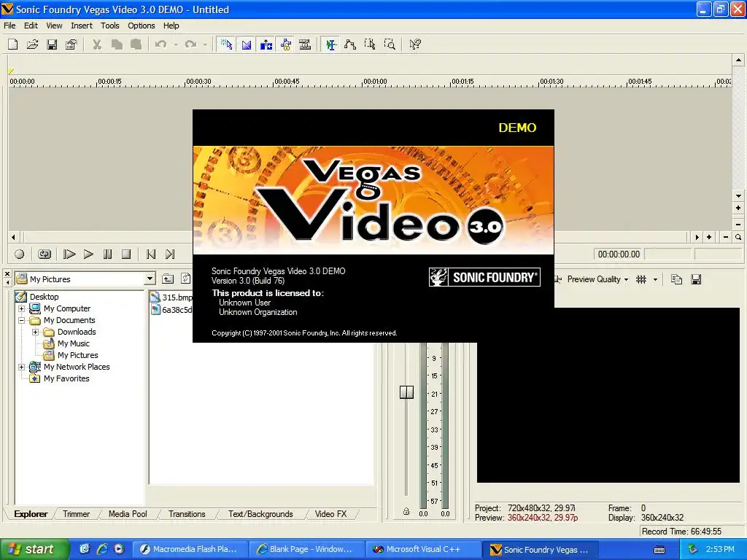Open the Project Properties toolbar icon
Viewport: 747px width, 560px height.
pos(71,44)
